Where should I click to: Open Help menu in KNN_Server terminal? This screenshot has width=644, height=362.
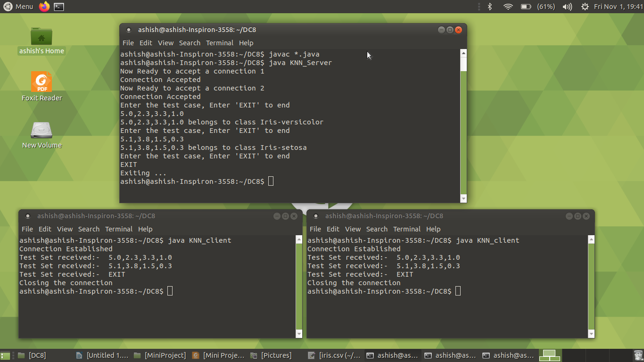coord(246,43)
